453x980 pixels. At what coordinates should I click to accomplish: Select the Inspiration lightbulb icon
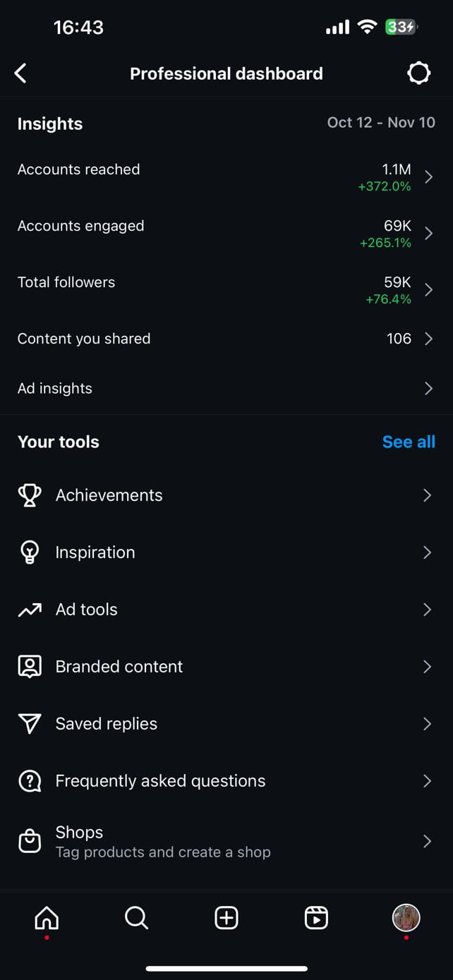tap(30, 552)
